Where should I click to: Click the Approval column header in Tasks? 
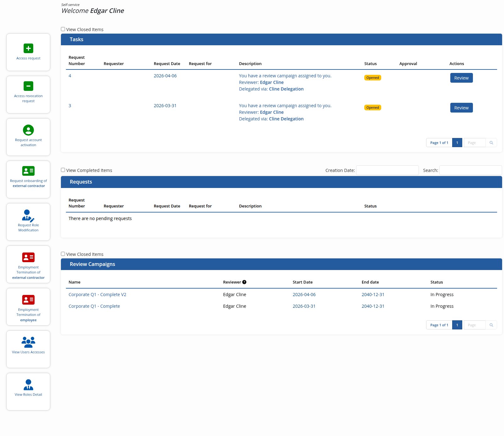click(408, 64)
